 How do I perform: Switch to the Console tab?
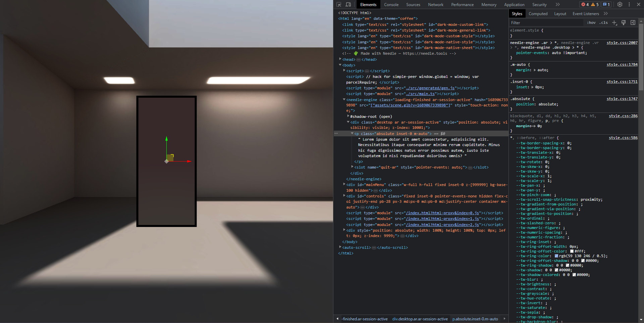coord(391,4)
